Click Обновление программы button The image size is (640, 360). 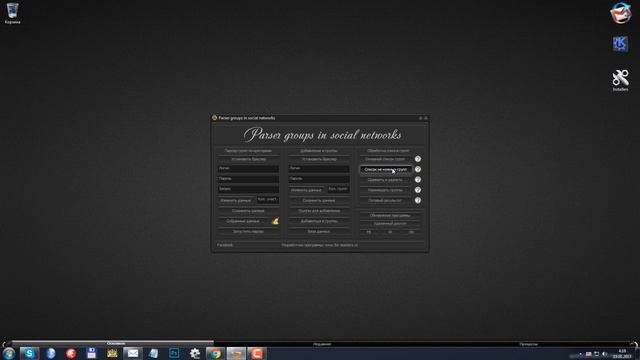pos(390,215)
